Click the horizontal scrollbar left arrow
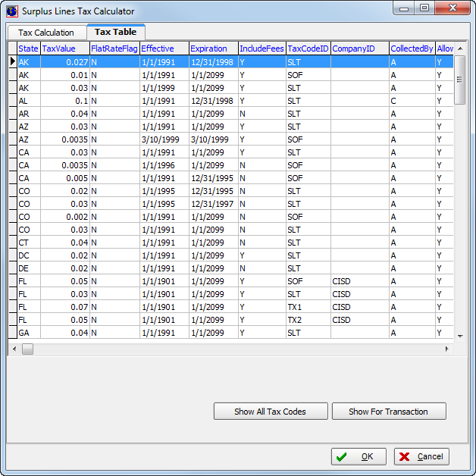The width and height of the screenshot is (476, 476). [x=14, y=349]
